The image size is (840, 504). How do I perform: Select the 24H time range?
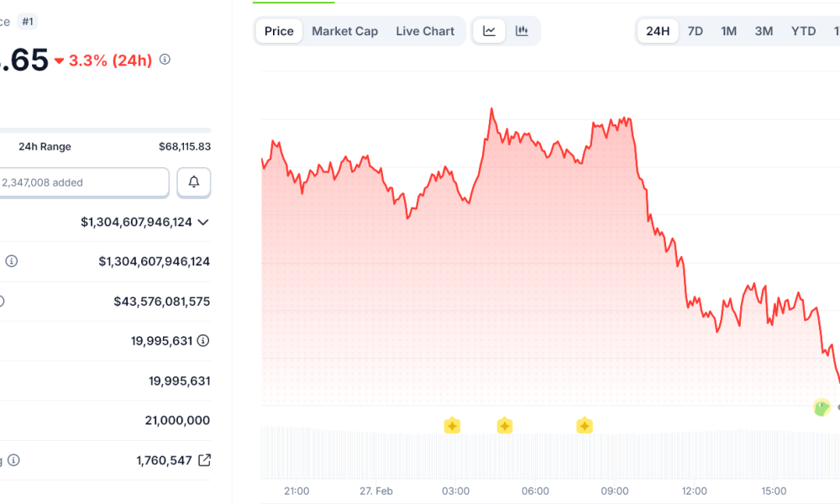point(658,31)
